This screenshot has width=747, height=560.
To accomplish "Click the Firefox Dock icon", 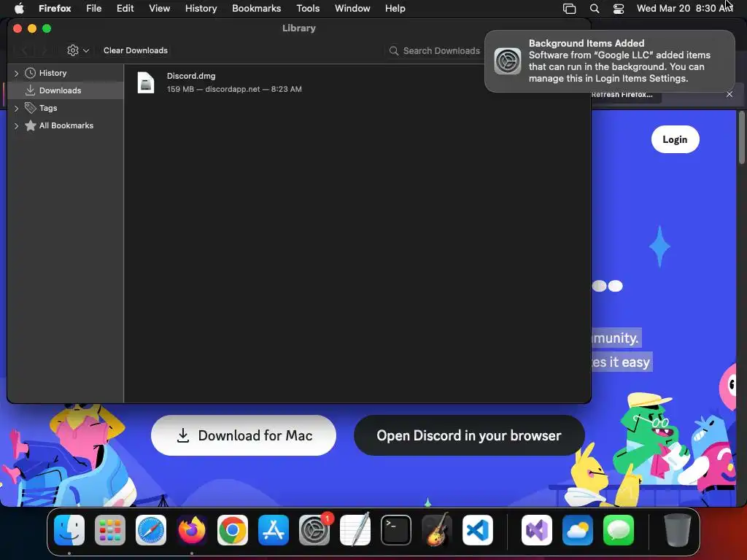I will pyautogui.click(x=192, y=530).
